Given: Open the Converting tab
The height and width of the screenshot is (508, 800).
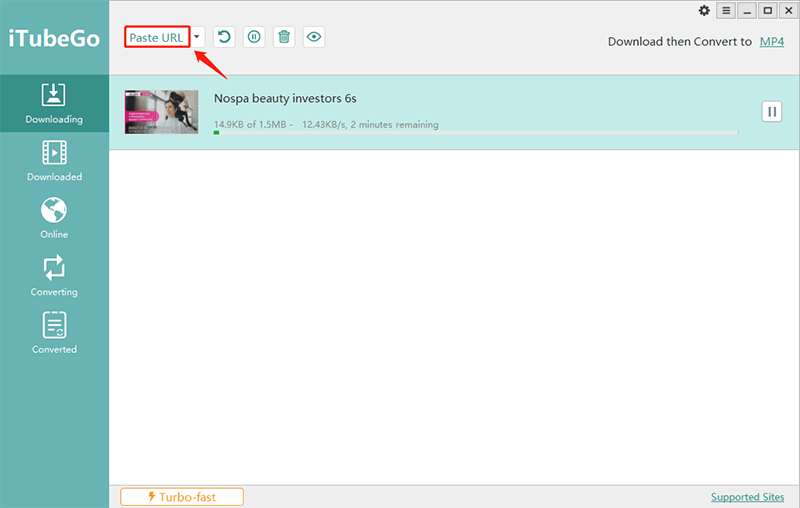Looking at the screenshot, I should pos(54,276).
